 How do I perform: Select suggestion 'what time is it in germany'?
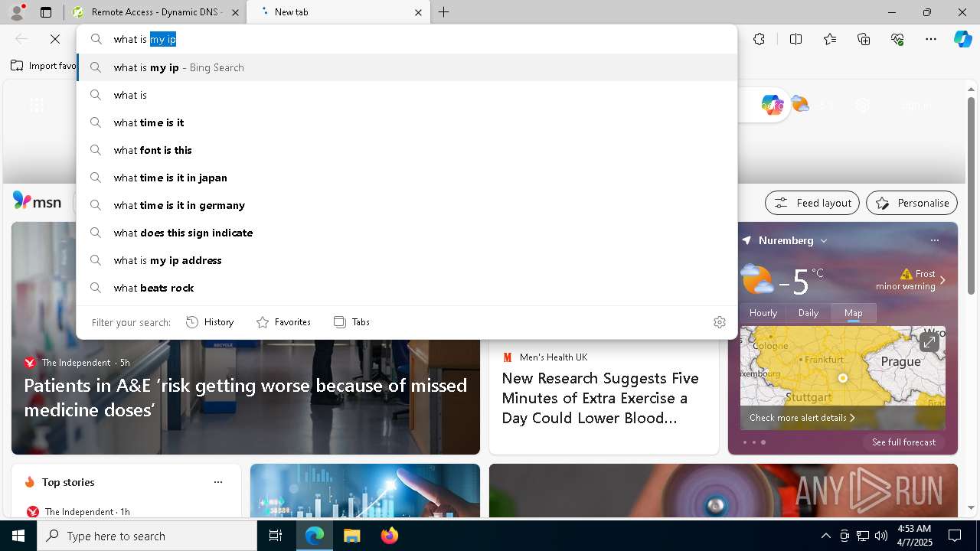407,205
